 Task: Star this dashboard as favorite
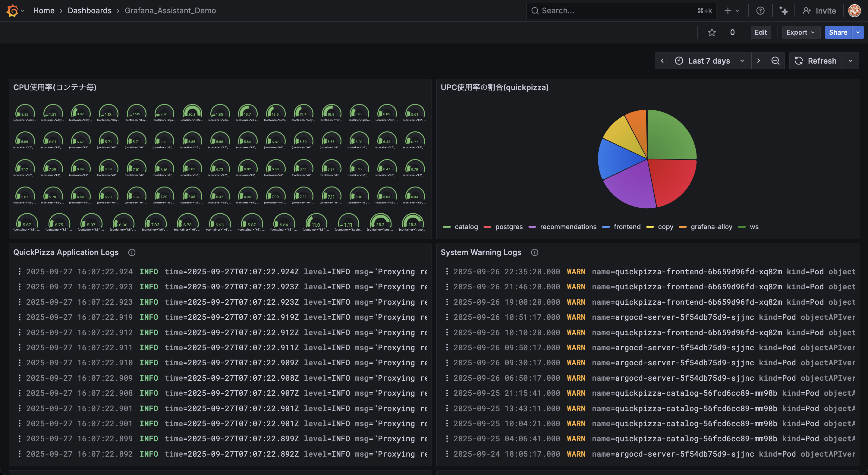(x=712, y=32)
